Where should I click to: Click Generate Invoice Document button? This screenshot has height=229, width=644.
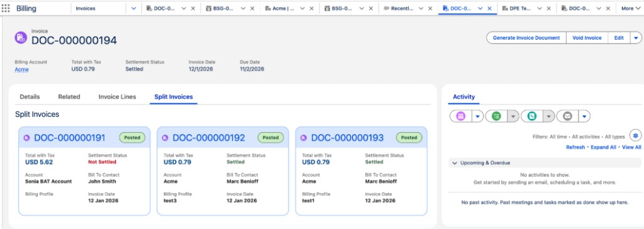point(526,38)
